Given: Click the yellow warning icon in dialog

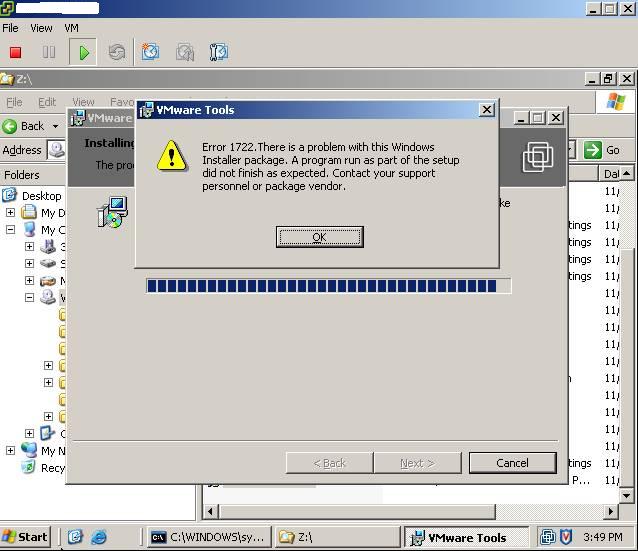Looking at the screenshot, I should point(172,155).
